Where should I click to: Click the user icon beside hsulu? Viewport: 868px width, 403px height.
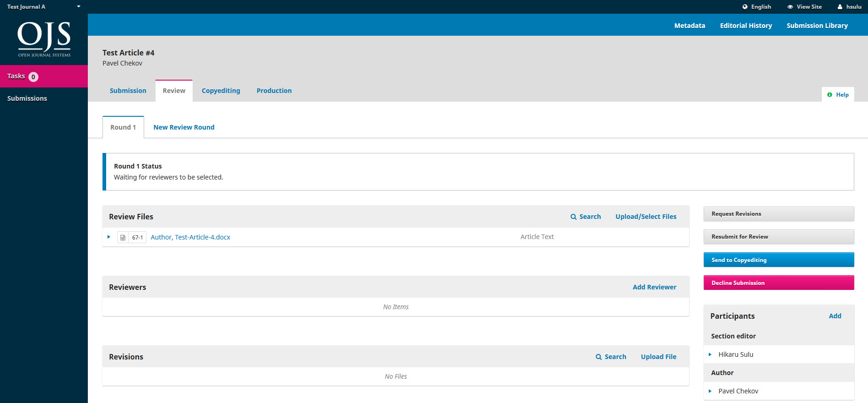[840, 7]
